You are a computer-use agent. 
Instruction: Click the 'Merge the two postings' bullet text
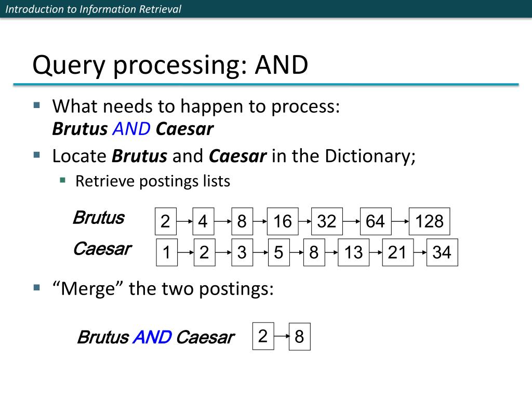[x=163, y=289]
